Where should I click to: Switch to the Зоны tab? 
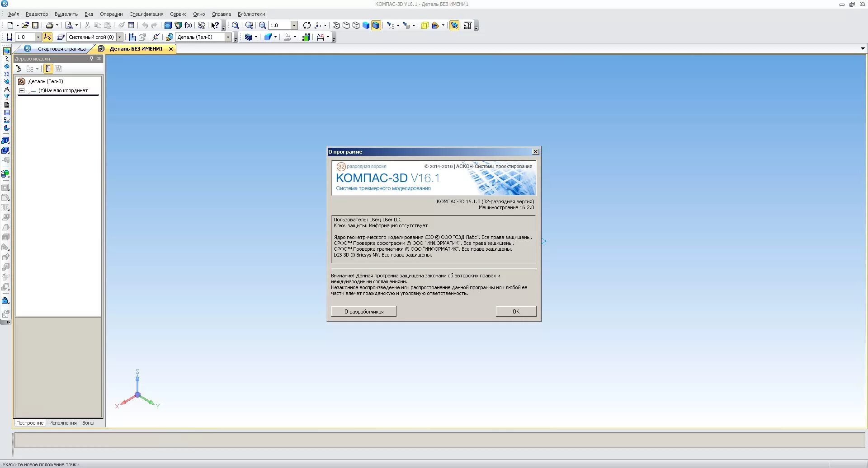88,423
